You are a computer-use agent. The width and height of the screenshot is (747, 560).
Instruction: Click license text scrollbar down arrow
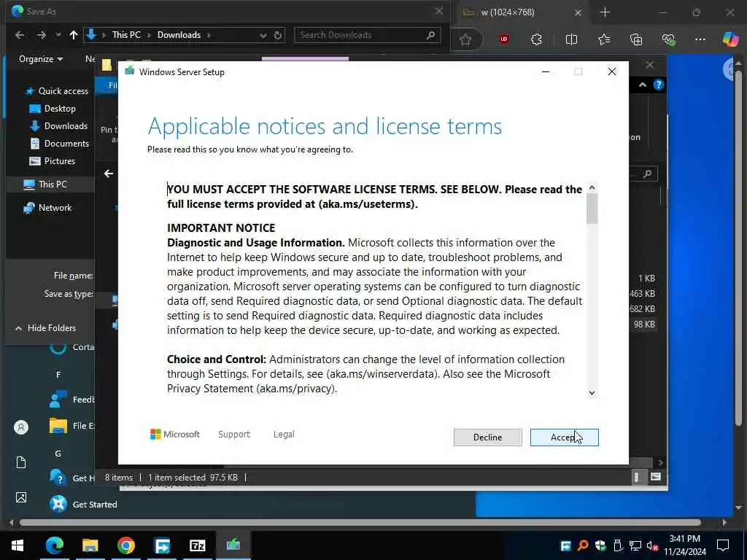pos(592,393)
